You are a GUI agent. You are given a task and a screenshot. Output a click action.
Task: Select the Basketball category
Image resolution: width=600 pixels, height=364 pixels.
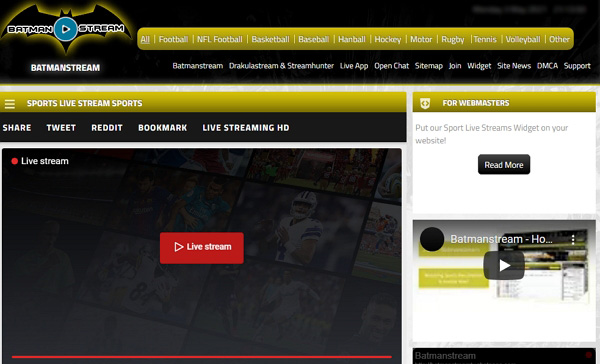point(271,39)
